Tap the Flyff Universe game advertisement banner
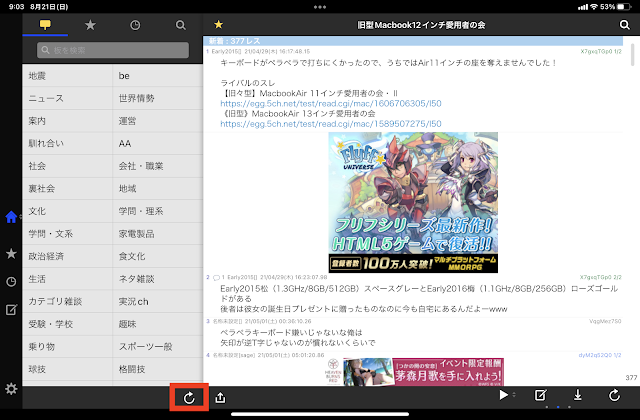The height and width of the screenshot is (420, 640). (x=413, y=202)
